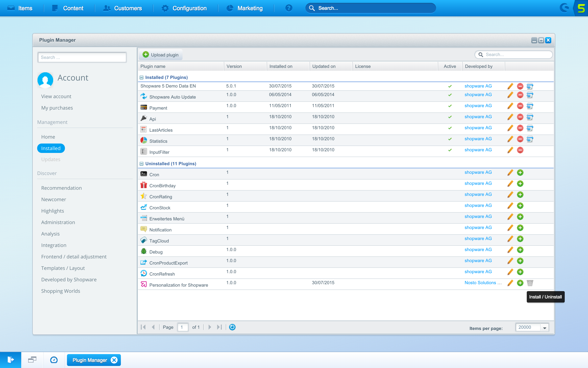This screenshot has width=588, height=368.
Task: Open the Customers menu
Action: click(123, 8)
